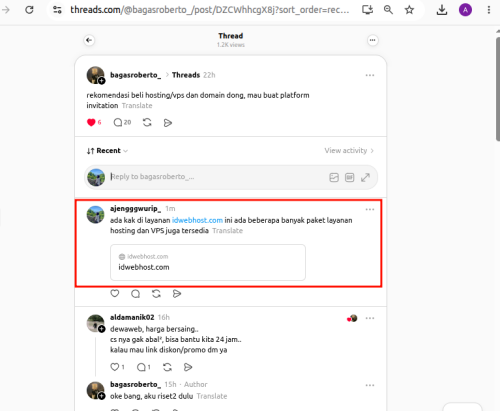Bookmark this page with the star icon
Screen dimensions: 500x411
pos(409,10)
